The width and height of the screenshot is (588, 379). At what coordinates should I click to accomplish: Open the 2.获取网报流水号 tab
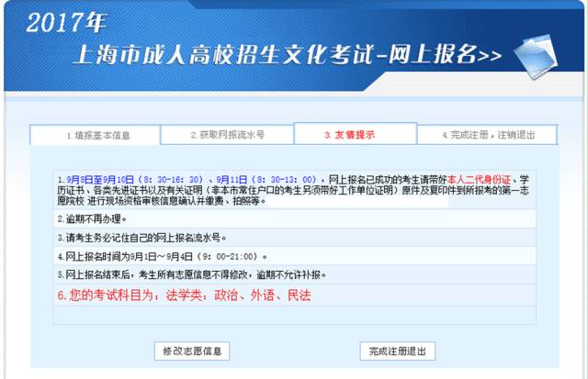pos(227,135)
